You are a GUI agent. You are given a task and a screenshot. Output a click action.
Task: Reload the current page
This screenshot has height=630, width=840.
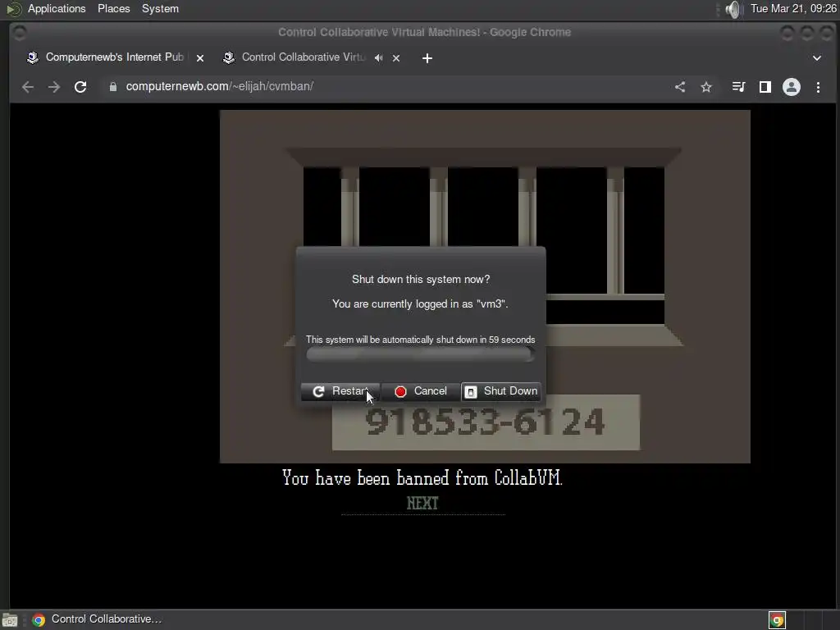click(80, 87)
